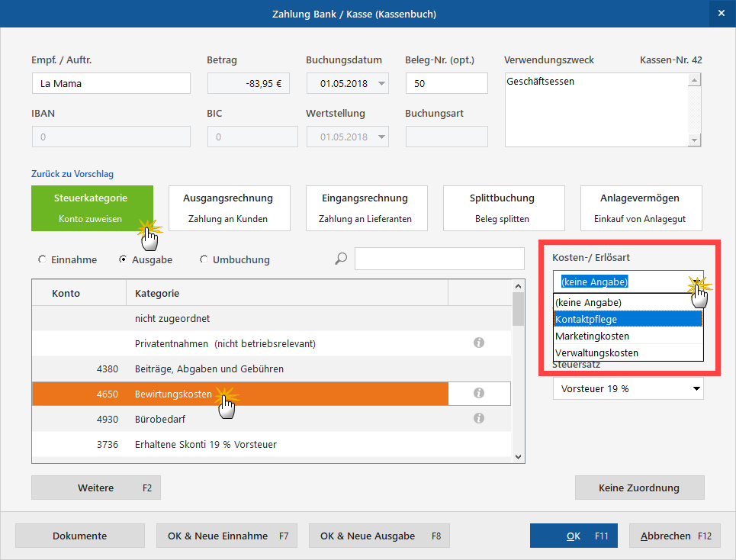This screenshot has height=560, width=736.
Task: Click OK & Neue Einnahme button
Action: (227, 536)
